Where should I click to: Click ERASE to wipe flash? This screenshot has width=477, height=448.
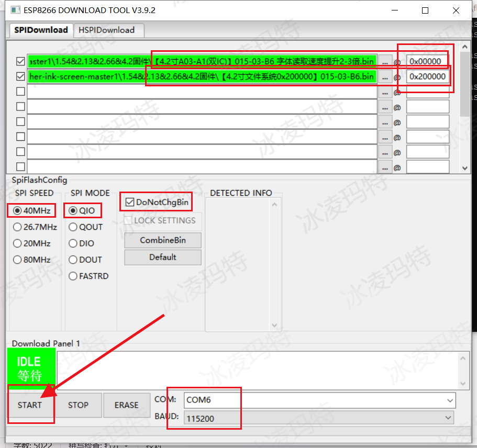tap(127, 405)
